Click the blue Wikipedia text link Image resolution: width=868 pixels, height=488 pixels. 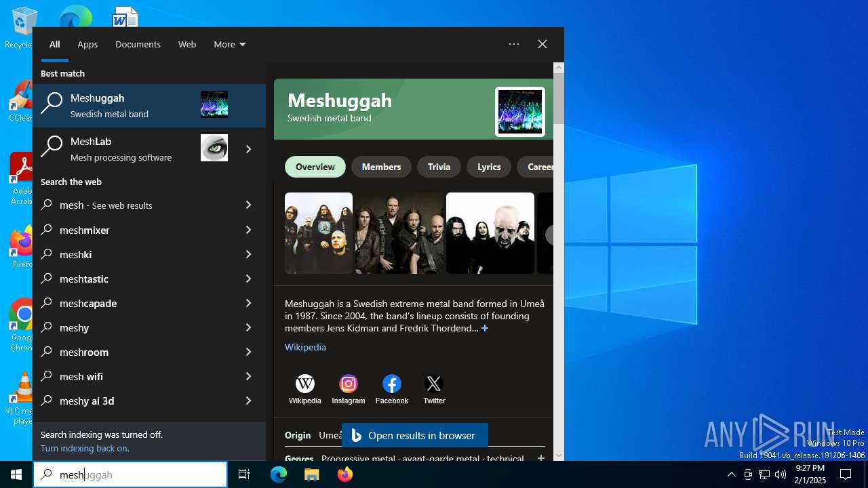(305, 347)
